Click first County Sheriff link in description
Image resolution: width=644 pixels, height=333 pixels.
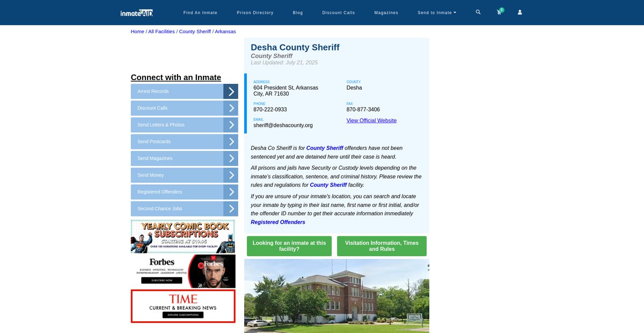[x=325, y=148]
